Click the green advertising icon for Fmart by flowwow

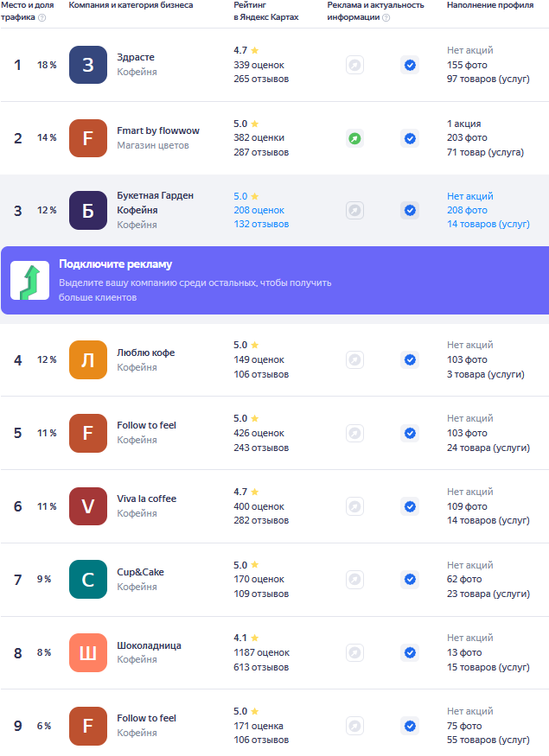354,138
